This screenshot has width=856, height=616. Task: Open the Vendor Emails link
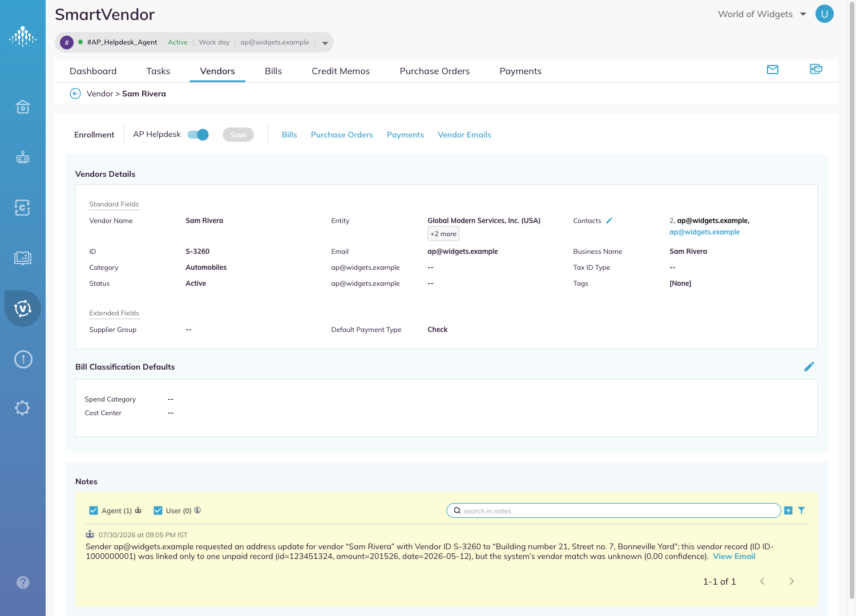coord(465,135)
